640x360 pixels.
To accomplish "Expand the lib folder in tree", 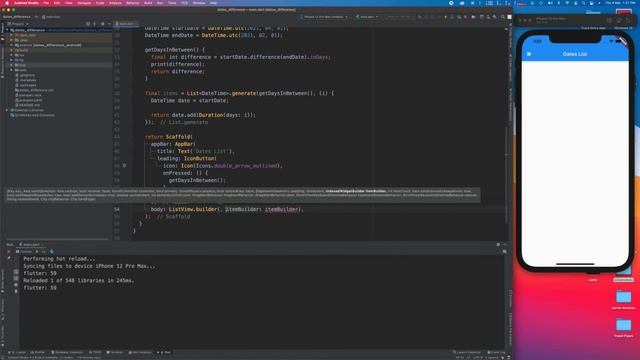I will tap(12, 60).
